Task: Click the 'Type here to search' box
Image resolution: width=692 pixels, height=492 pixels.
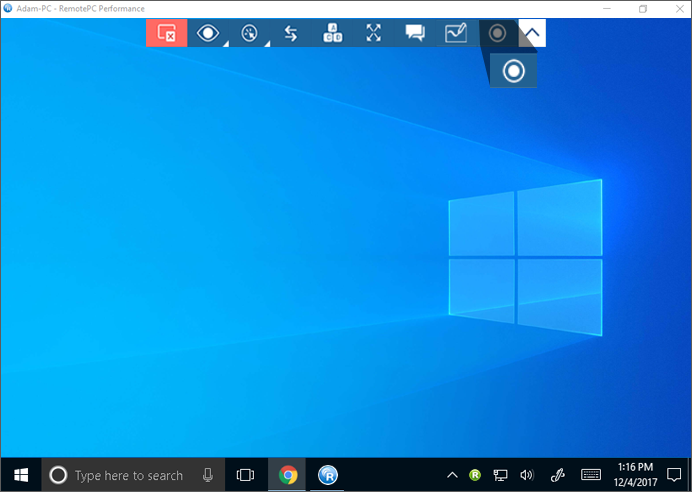Action: (x=128, y=475)
